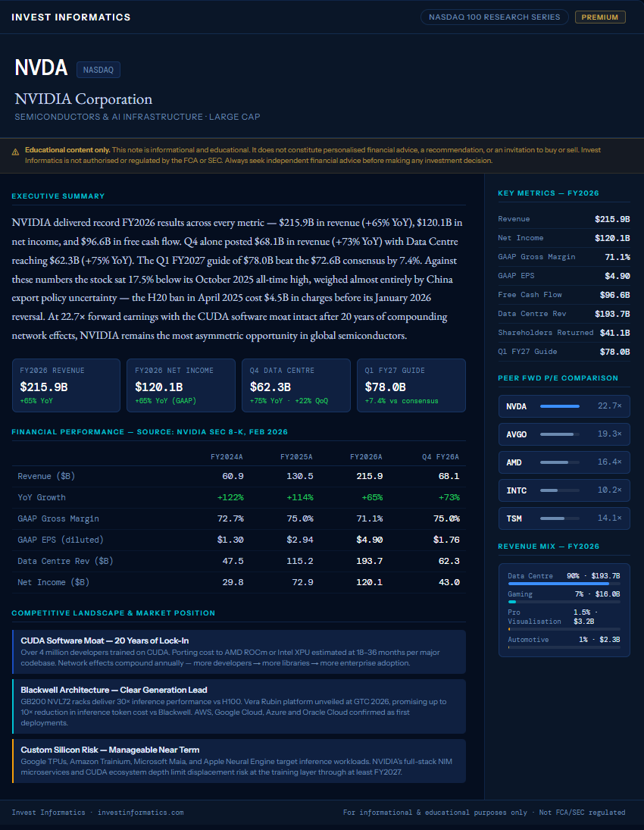Click the 47.5 Data Centre revenue cell
644x830 pixels.
coord(233,561)
